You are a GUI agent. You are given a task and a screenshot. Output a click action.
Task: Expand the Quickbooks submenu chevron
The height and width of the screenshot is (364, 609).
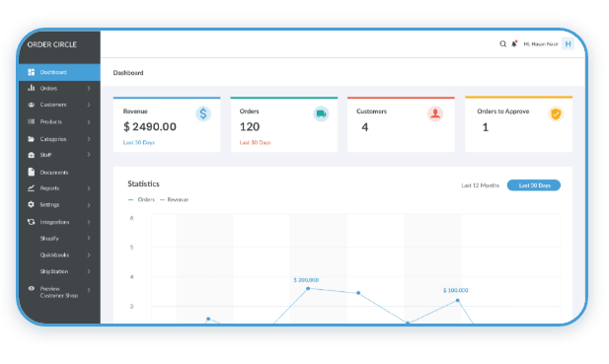point(89,255)
